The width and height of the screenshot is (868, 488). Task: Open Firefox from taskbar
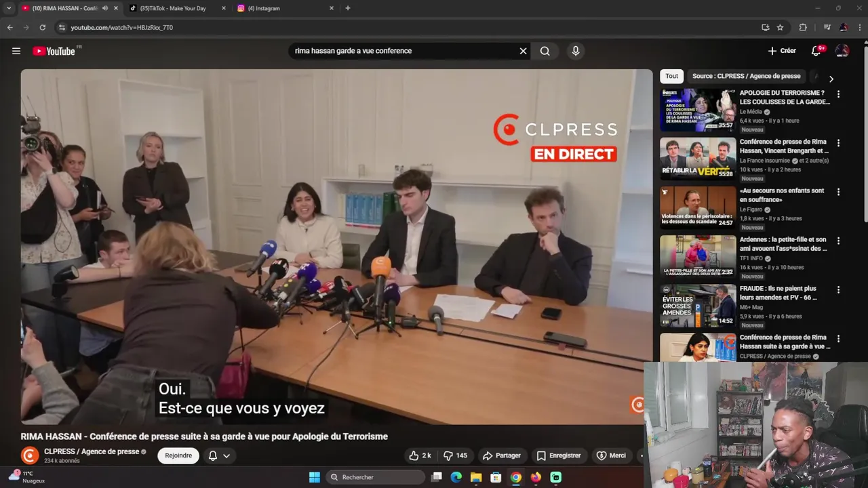(x=536, y=477)
